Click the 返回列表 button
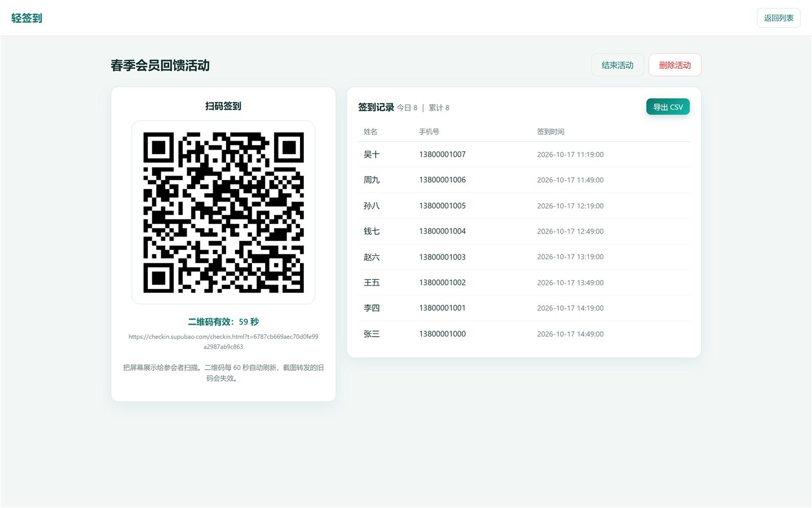This screenshot has width=812, height=508. 778,18
